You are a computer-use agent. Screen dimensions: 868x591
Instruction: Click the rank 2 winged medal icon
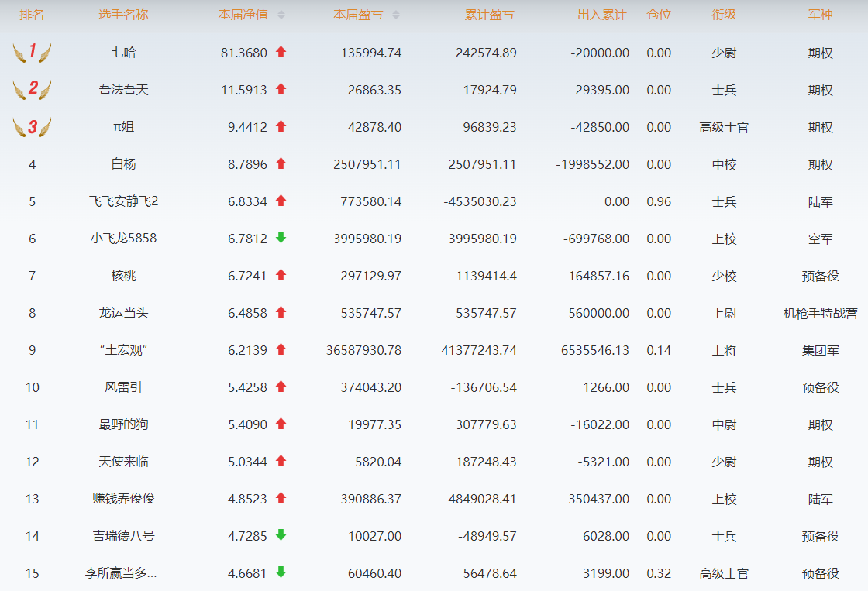tap(32, 89)
